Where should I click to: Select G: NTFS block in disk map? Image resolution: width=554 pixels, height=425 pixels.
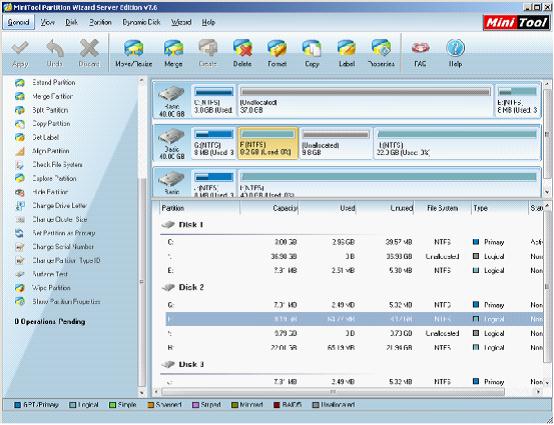tap(213, 143)
